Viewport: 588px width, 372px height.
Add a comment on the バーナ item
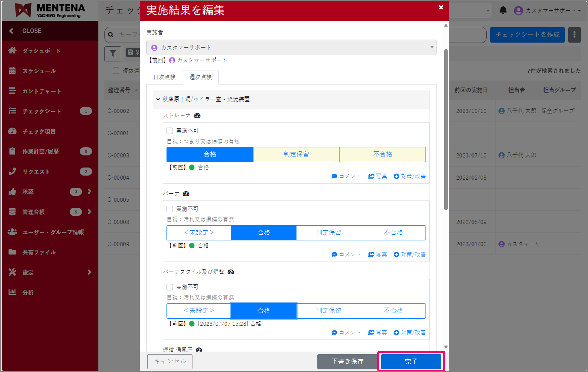pos(346,254)
